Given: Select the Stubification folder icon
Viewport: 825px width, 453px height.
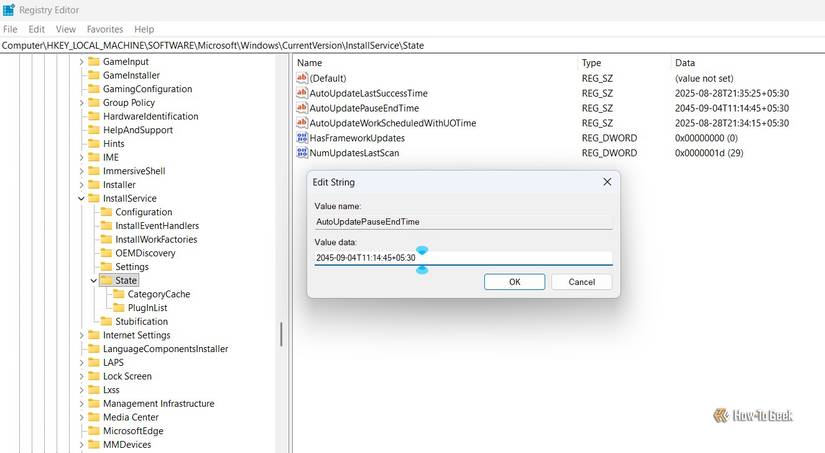Looking at the screenshot, I should (106, 321).
